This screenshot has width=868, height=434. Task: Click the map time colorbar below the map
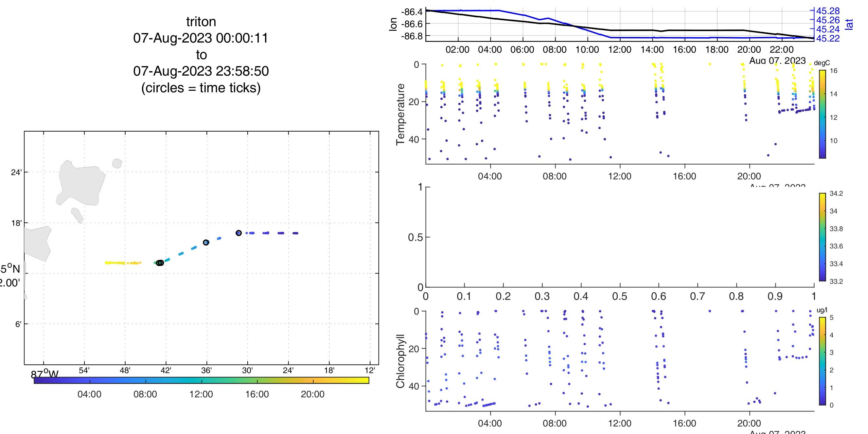[202, 380]
